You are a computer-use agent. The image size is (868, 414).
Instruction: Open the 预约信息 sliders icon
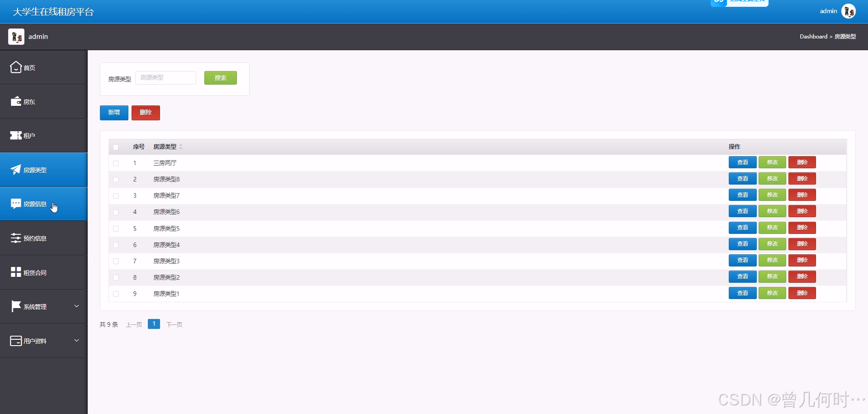(x=16, y=238)
